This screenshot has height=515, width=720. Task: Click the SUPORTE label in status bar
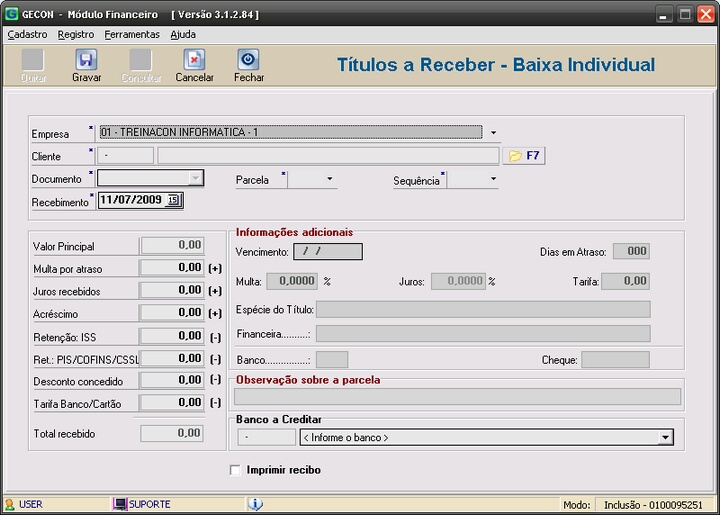(150, 504)
